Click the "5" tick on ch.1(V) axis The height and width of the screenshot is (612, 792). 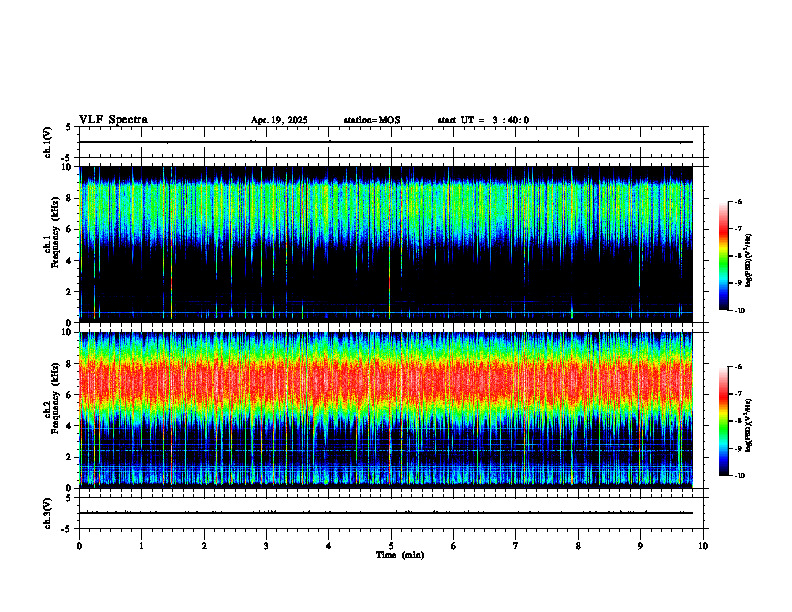(68, 127)
